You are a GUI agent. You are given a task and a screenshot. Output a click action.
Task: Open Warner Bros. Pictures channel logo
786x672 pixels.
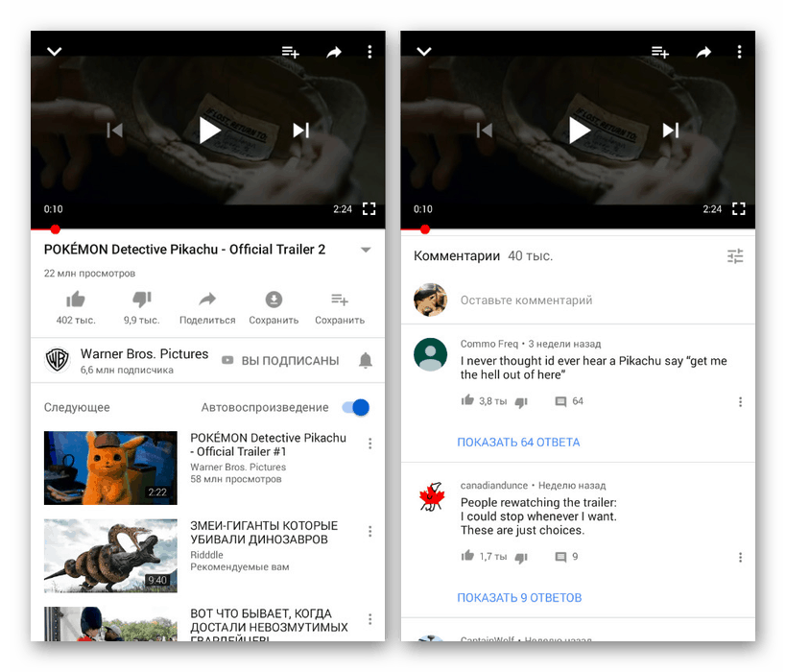tap(58, 360)
